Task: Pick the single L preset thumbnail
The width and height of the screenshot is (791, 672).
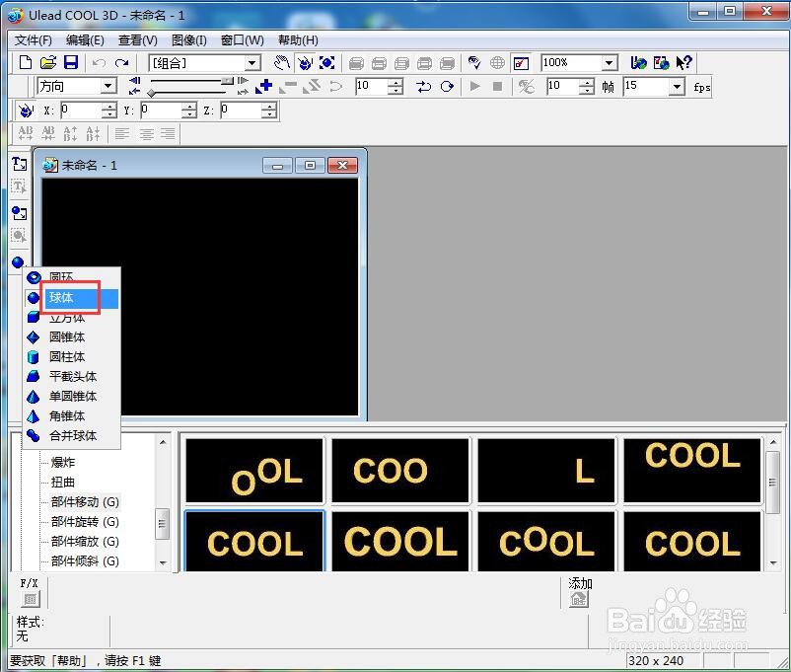Action: pos(546,471)
